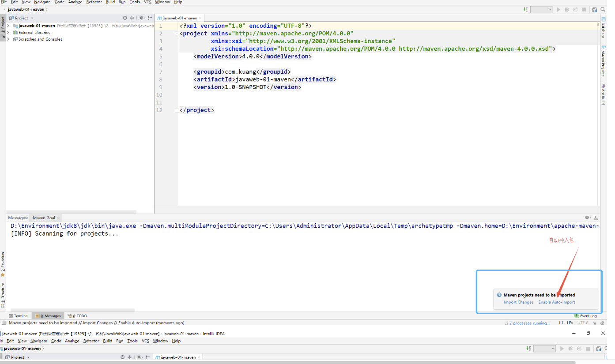Open Project Structure icon in lower window
The height and width of the screenshot is (364, 615).
point(598,349)
